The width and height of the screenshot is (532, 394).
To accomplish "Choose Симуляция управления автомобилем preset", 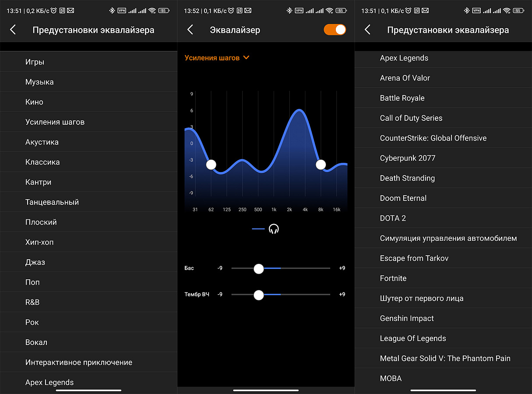I will click(443, 239).
